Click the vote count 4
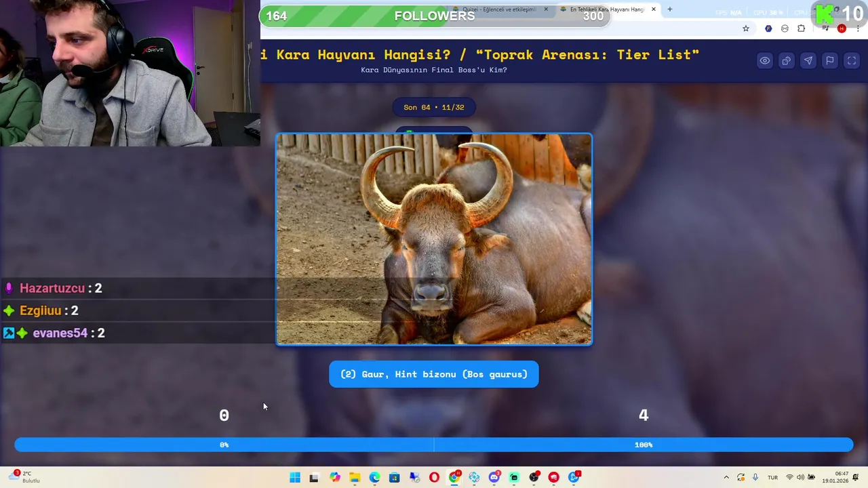This screenshot has width=868, height=488. (644, 415)
